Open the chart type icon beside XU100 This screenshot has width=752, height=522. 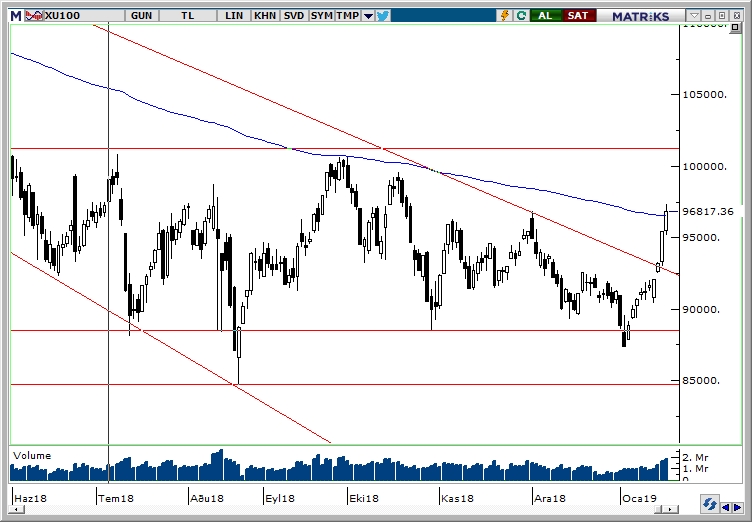[34, 16]
